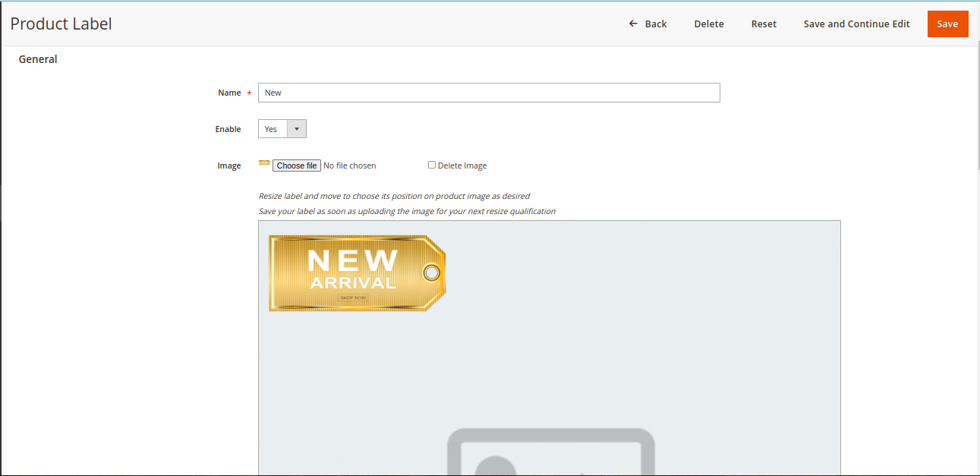The image size is (980, 476).
Task: Click the Back arrow icon
Action: 633,24
